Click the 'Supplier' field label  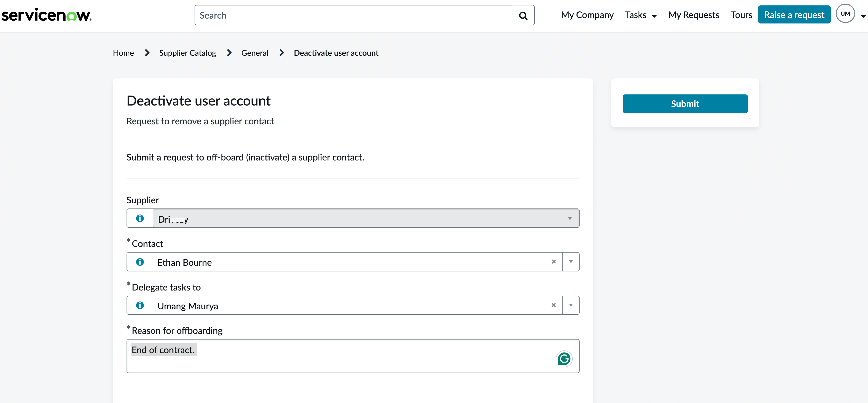pos(143,200)
